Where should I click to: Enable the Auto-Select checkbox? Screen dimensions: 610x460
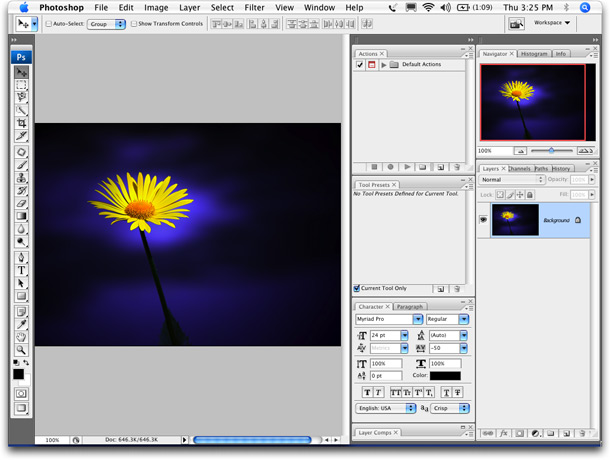click(x=47, y=22)
